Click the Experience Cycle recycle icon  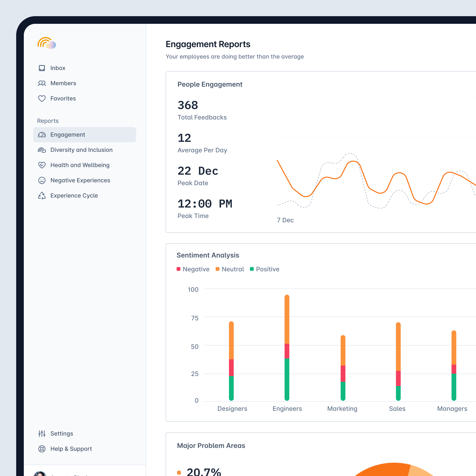click(x=42, y=196)
